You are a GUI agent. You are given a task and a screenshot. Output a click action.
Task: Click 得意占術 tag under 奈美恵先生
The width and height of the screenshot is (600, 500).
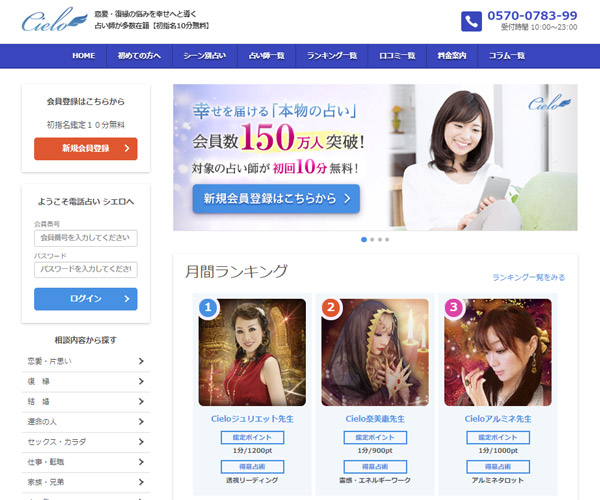[x=375, y=467]
